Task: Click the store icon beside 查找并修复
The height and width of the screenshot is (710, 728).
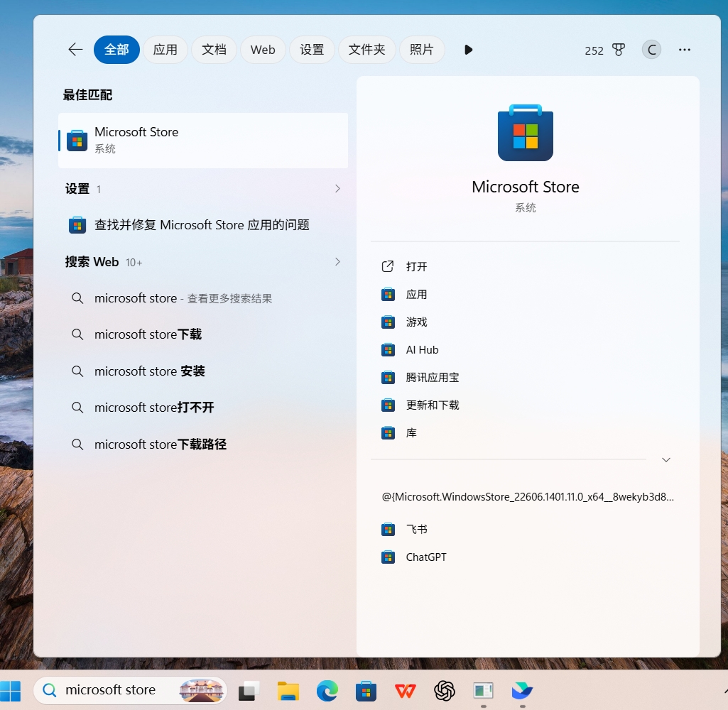Action: [77, 225]
